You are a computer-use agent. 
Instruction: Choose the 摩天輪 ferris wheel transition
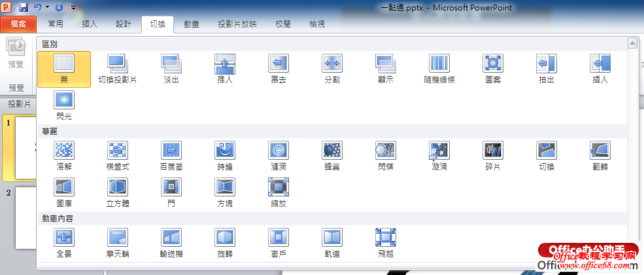(x=118, y=244)
